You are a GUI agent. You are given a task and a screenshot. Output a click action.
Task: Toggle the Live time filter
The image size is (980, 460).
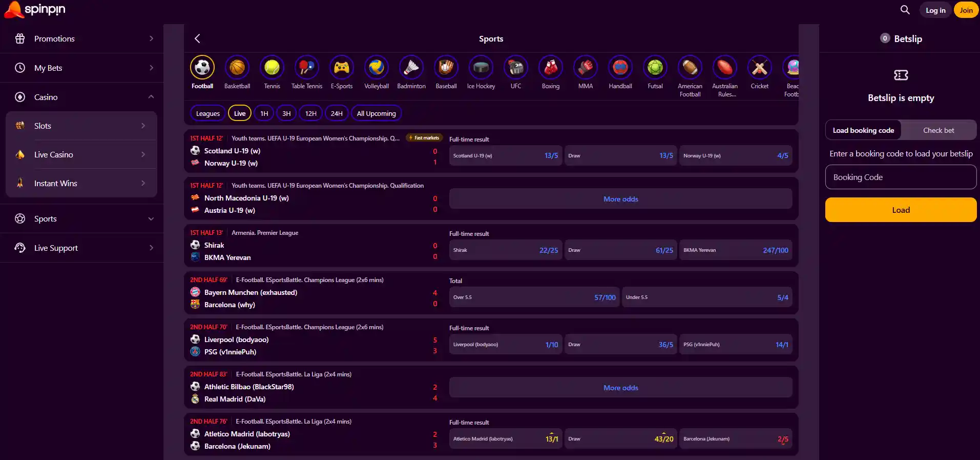[240, 113]
